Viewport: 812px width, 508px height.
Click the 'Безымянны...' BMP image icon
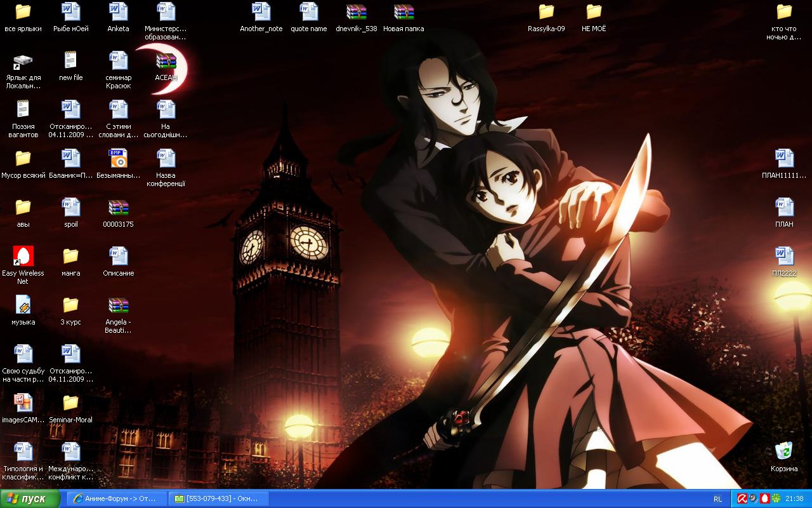coord(118,159)
